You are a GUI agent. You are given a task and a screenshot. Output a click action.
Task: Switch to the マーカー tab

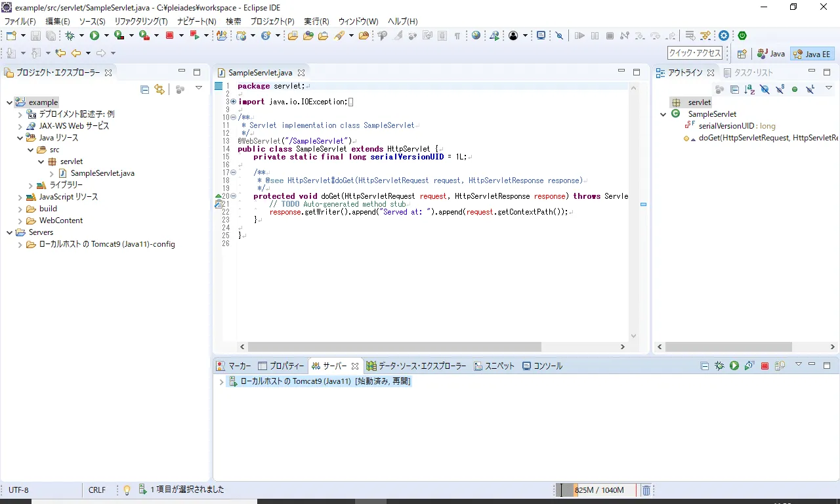[234, 366]
